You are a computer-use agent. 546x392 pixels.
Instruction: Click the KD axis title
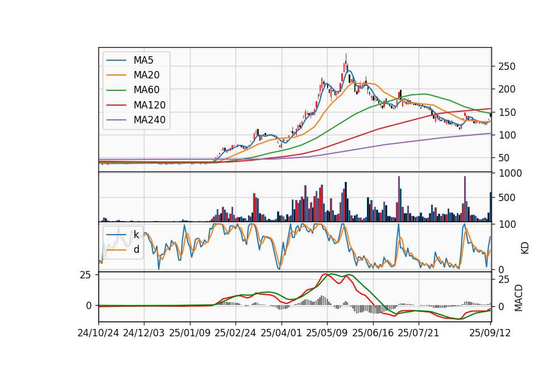pyautogui.click(x=525, y=248)
